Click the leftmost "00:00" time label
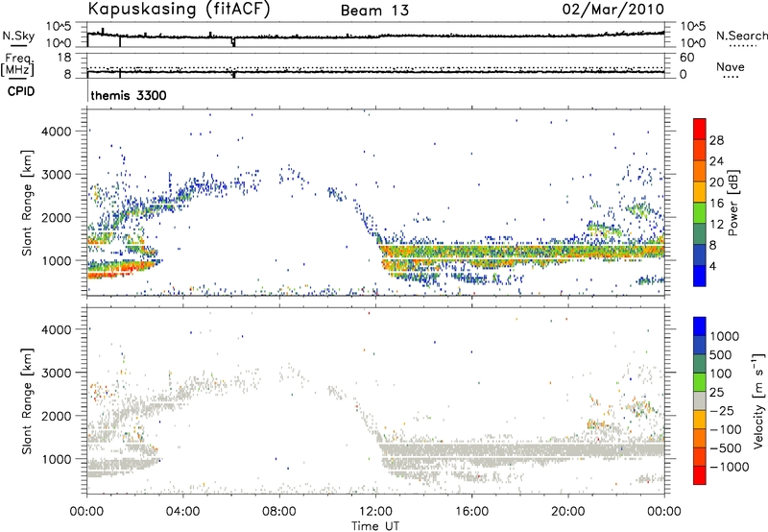 click(86, 512)
